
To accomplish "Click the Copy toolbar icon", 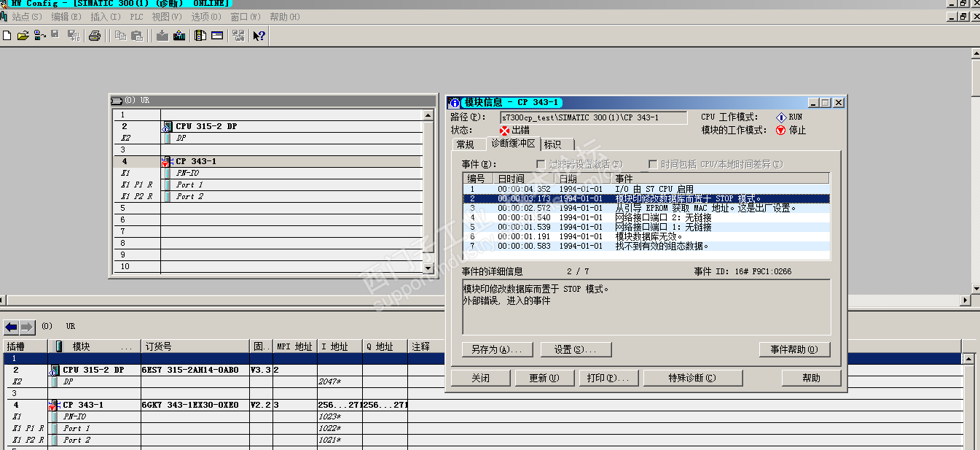I will (x=120, y=35).
